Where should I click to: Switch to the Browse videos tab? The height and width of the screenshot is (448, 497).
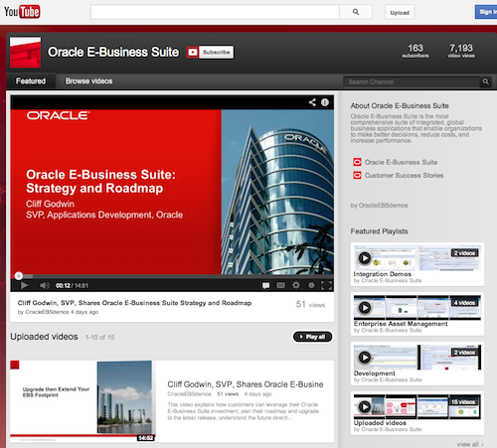click(88, 81)
